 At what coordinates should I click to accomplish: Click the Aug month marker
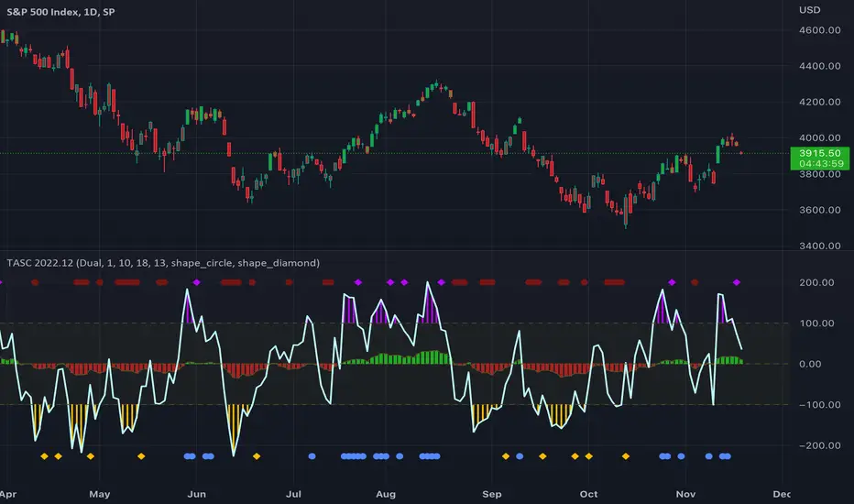(386, 494)
